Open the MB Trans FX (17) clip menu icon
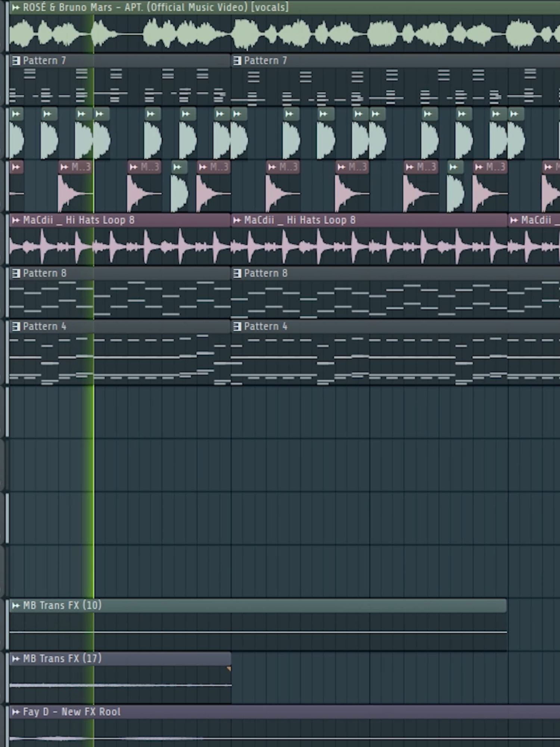 coord(16,659)
